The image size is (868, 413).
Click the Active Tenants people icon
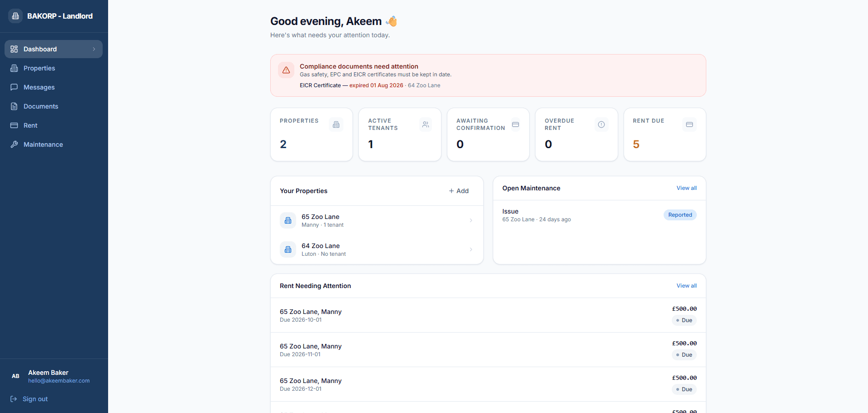426,124
